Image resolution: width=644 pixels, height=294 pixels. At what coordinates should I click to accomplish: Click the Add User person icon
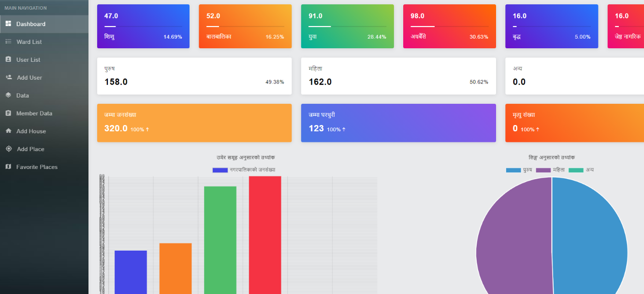(8, 77)
